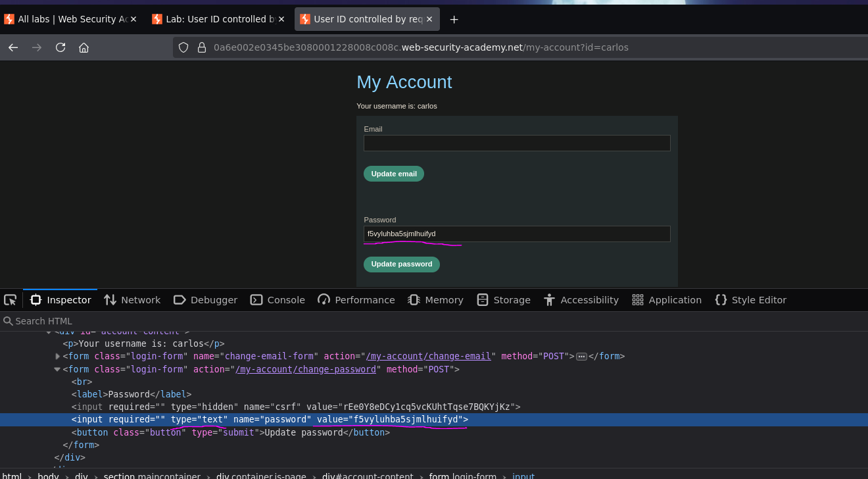Viewport: 868px width, 479px height.
Task: Select the 'Your username is: carlos' paragraph row
Action: 434,343
